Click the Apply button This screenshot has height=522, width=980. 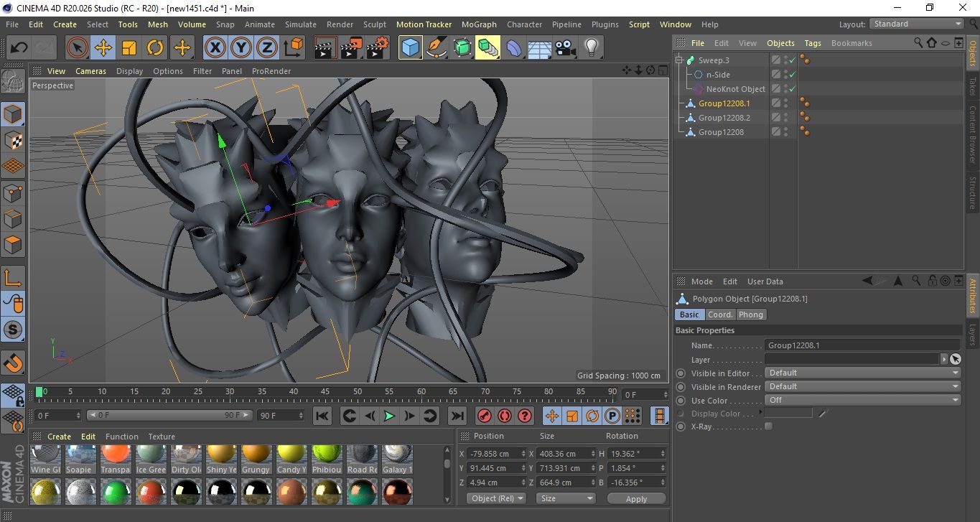[636, 498]
